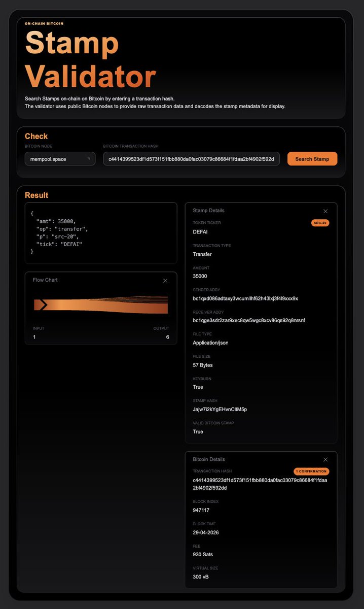Click the Result section heading

point(37,195)
